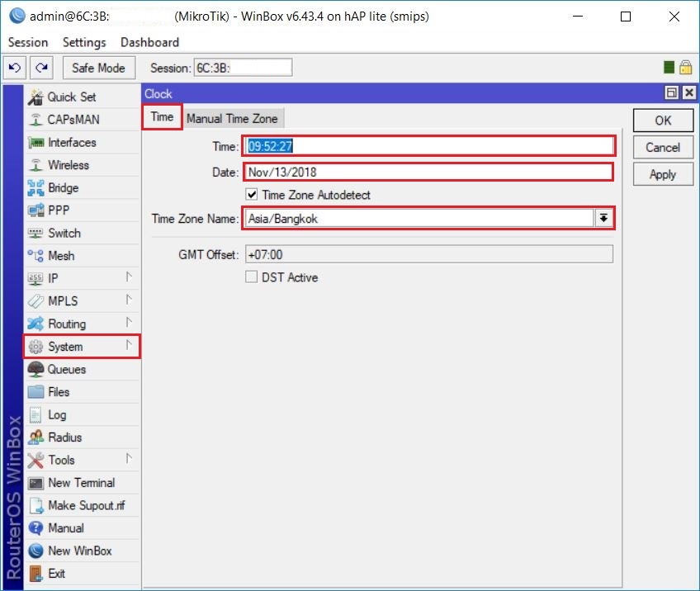Expand the MPLS submenu arrow

(x=129, y=300)
